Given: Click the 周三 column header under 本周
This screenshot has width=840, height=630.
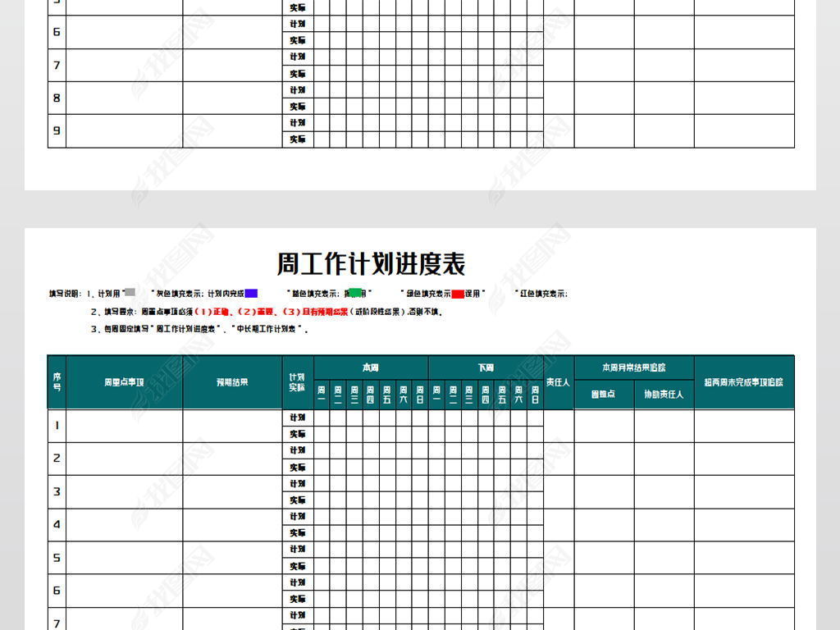Looking at the screenshot, I should click(354, 395).
